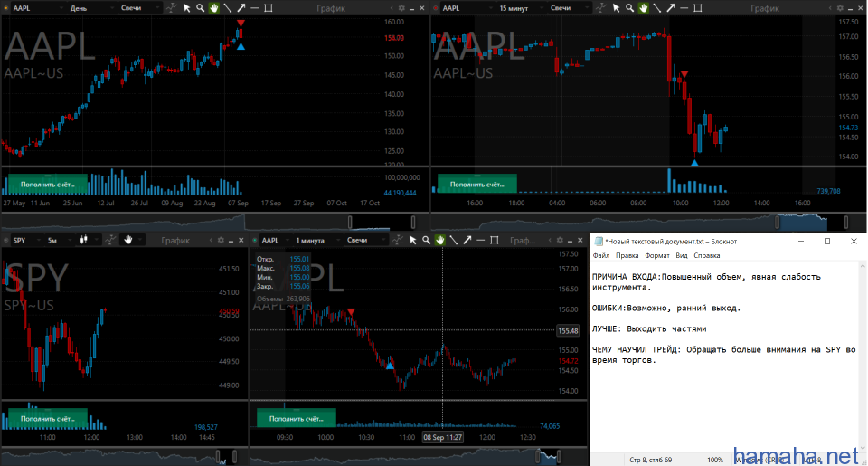Open indicators icon in AAPL 1-minute chart
Screen dimensions: 868x466
(398, 240)
